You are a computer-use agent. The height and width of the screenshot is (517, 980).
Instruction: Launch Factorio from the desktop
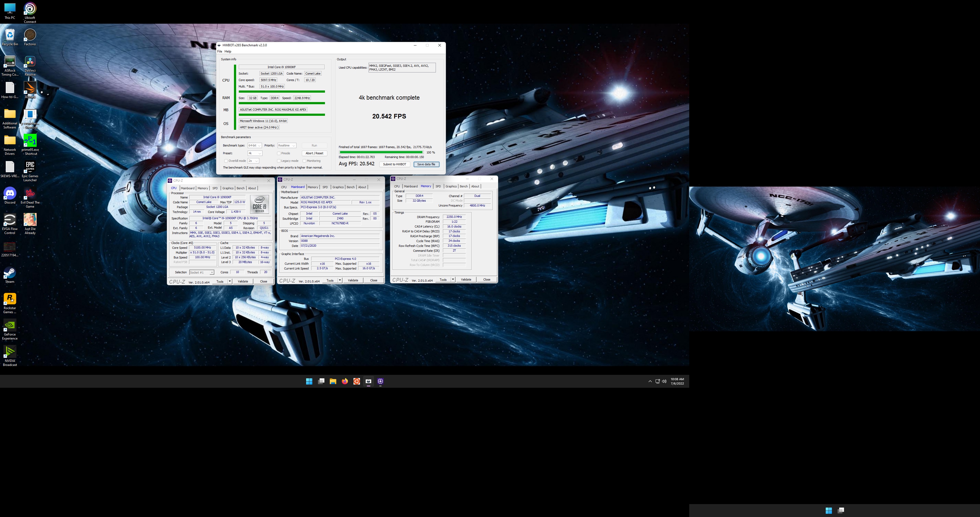[30, 37]
